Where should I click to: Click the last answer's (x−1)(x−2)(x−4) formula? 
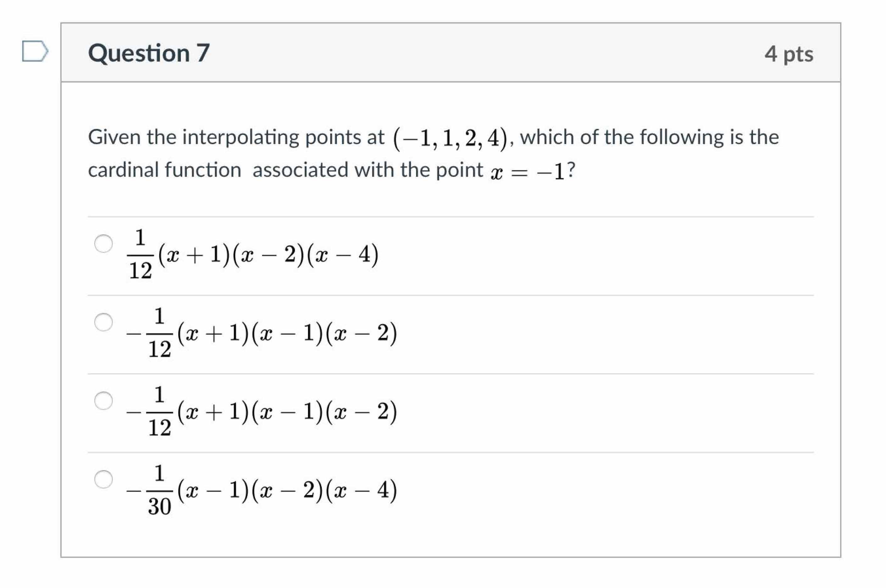(287, 490)
